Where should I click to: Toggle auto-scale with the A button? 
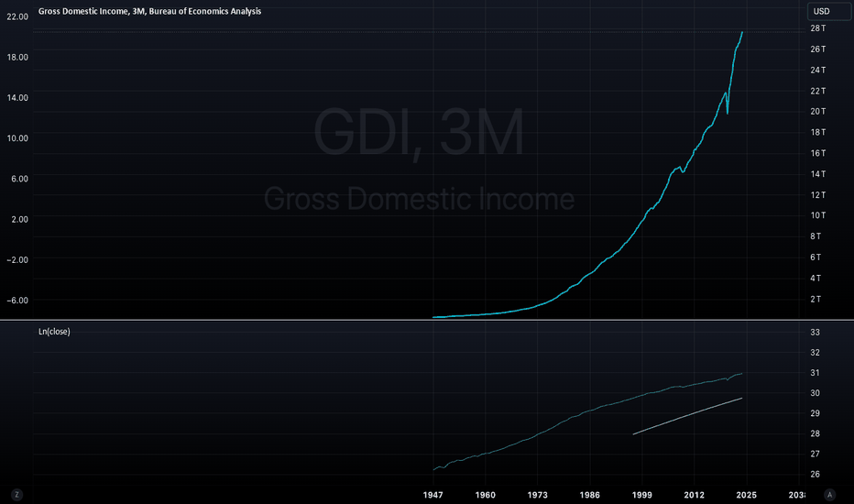point(829,495)
